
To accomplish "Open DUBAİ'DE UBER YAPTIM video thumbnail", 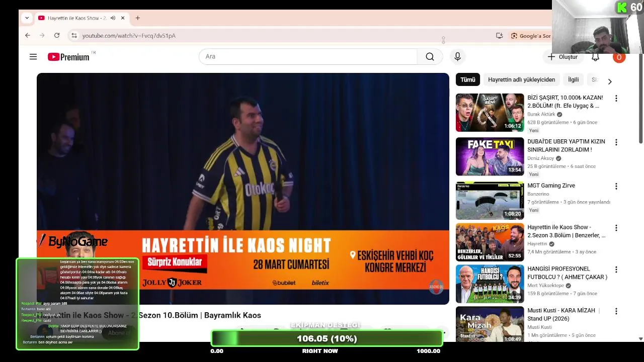I will pyautogui.click(x=490, y=156).
